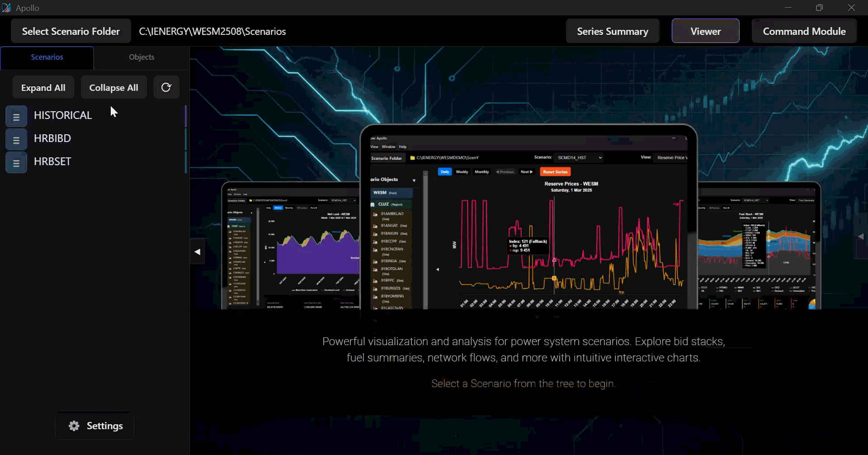Switch to the Objects tab
868x455 pixels.
tap(142, 57)
